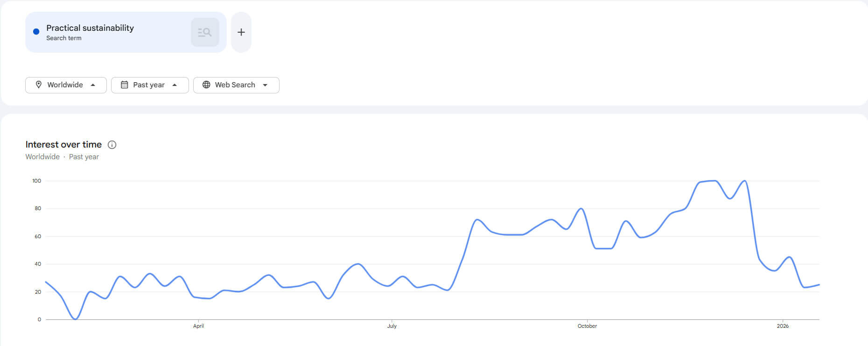Click the location pin icon
868x346 pixels.
tap(39, 85)
